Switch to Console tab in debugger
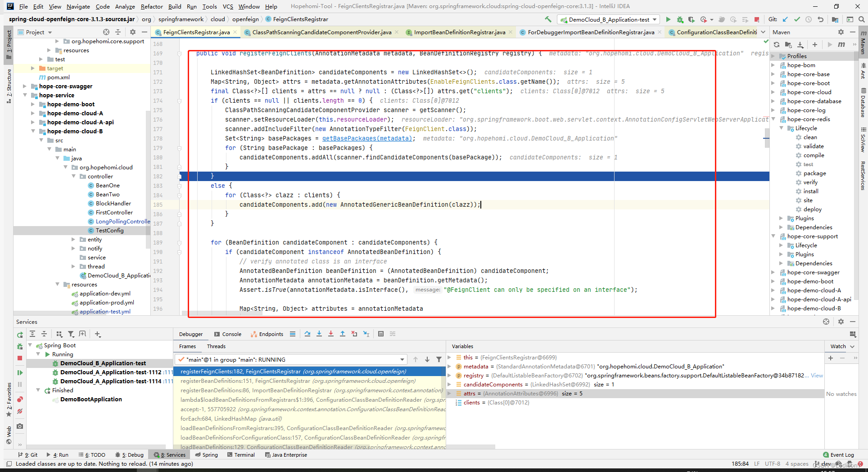 pos(228,334)
